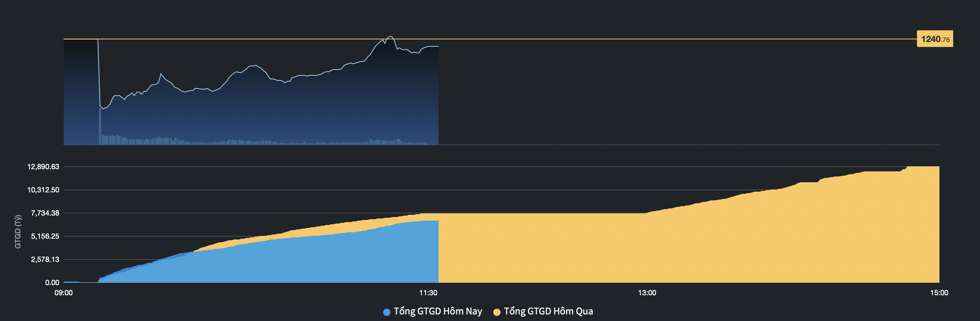This screenshot has width=980, height=321.
Task: Click the 12,890.63 y-axis value
Action: point(43,167)
